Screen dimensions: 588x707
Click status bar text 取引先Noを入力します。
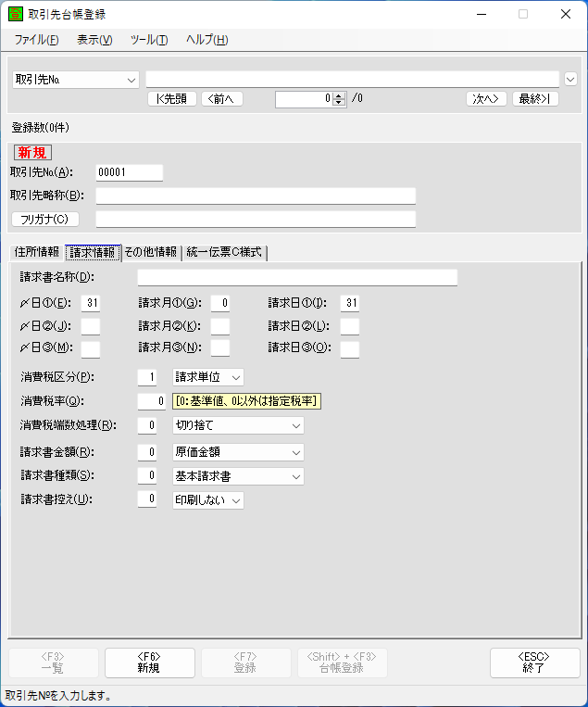pyautogui.click(x=58, y=696)
